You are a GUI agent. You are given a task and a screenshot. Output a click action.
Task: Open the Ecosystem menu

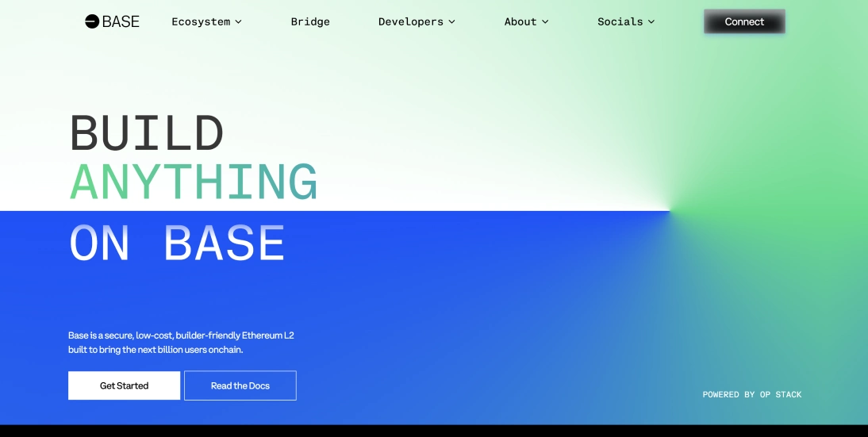(x=206, y=21)
